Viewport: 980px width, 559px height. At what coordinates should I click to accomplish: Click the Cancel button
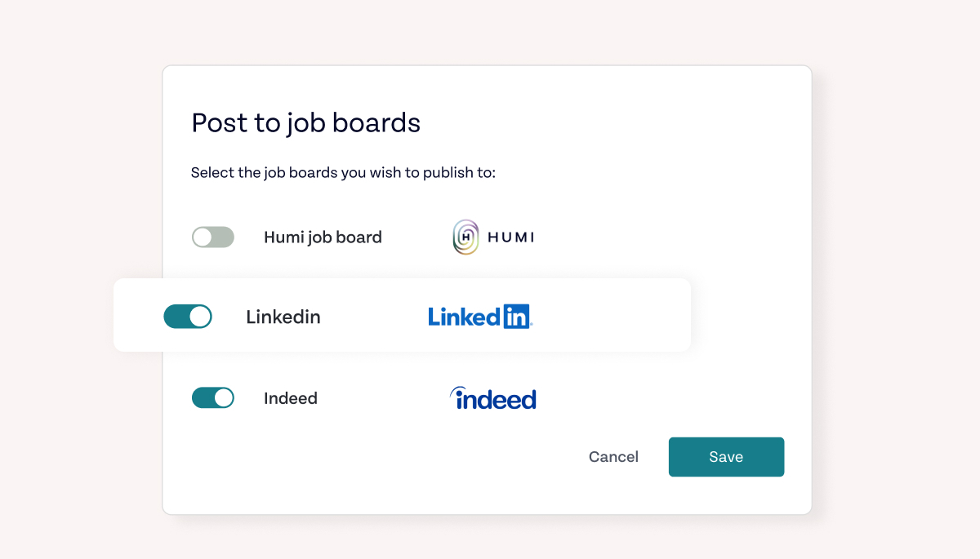pyautogui.click(x=613, y=457)
